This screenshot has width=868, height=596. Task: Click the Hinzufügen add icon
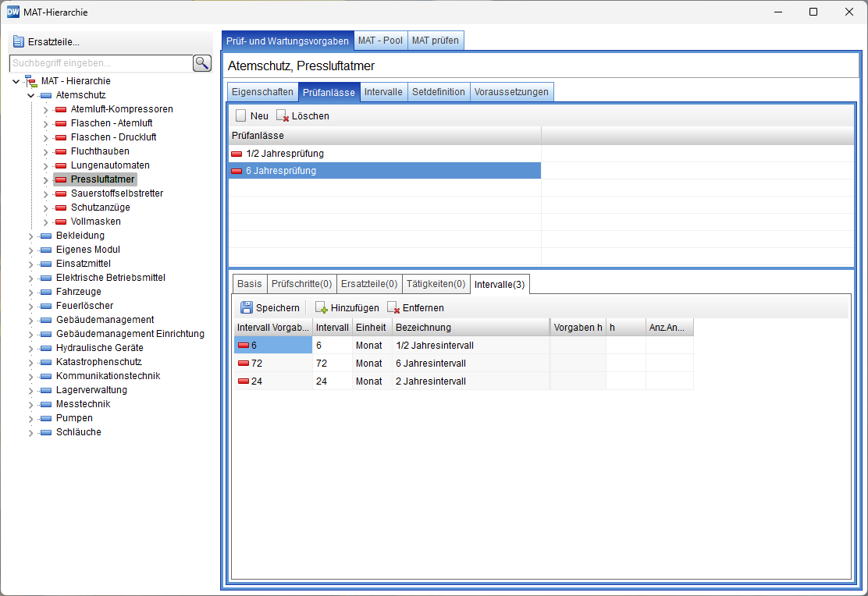click(x=321, y=308)
